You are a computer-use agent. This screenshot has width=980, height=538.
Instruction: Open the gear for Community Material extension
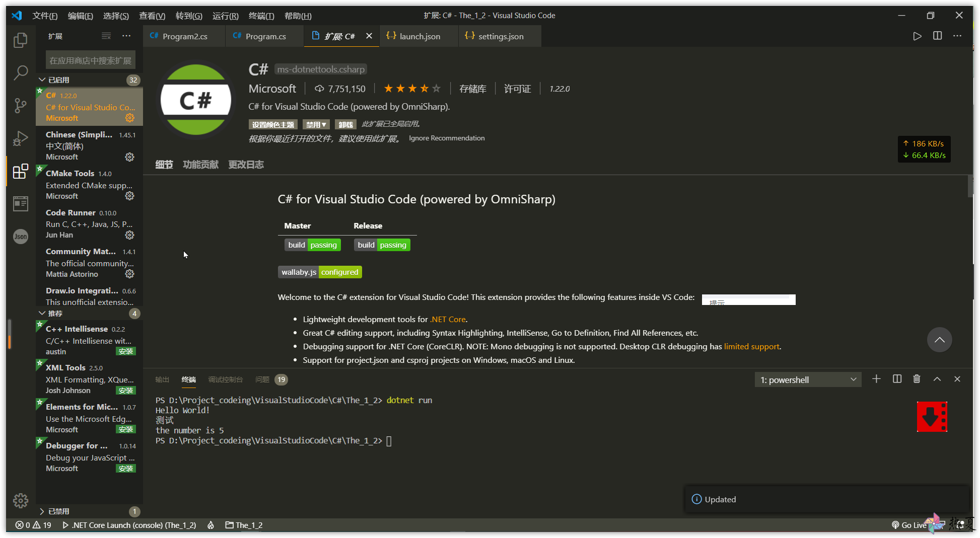point(130,274)
